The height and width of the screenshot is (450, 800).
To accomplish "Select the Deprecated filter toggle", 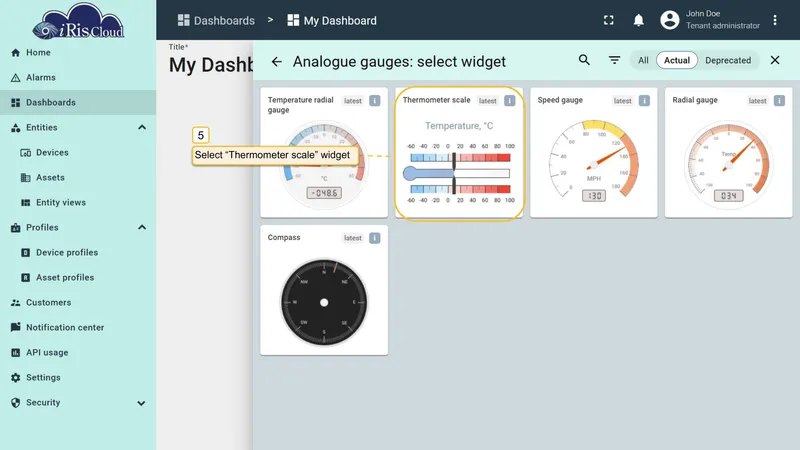I will coord(728,60).
